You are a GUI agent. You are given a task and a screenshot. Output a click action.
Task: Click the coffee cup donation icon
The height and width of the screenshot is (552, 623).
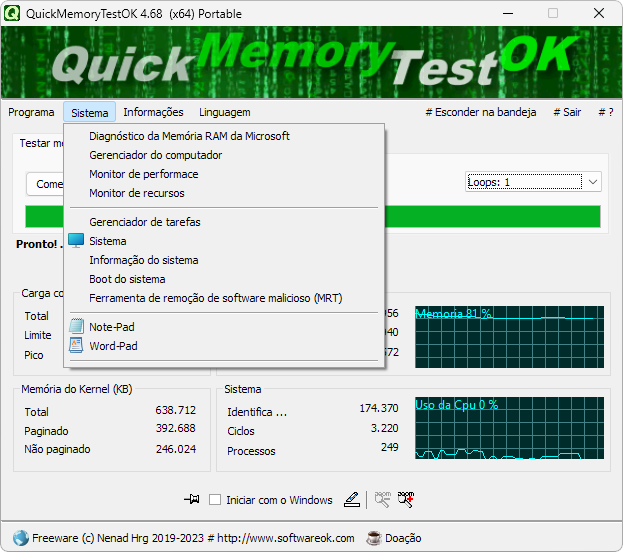(373, 538)
